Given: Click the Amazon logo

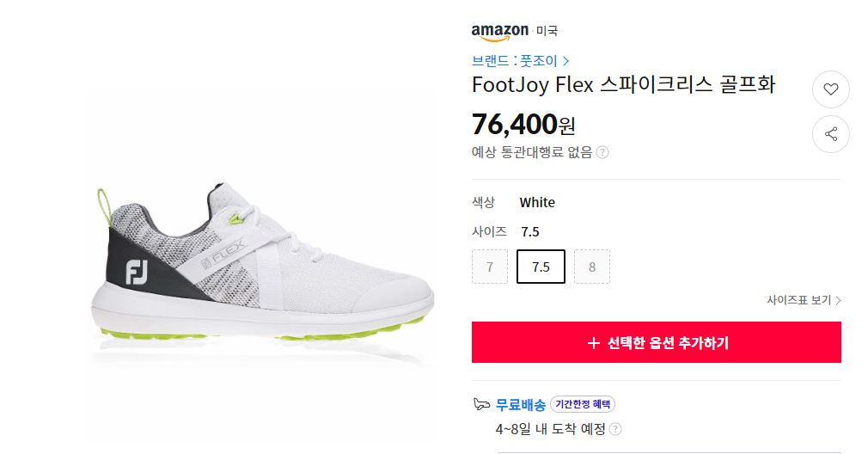Looking at the screenshot, I should [499, 32].
